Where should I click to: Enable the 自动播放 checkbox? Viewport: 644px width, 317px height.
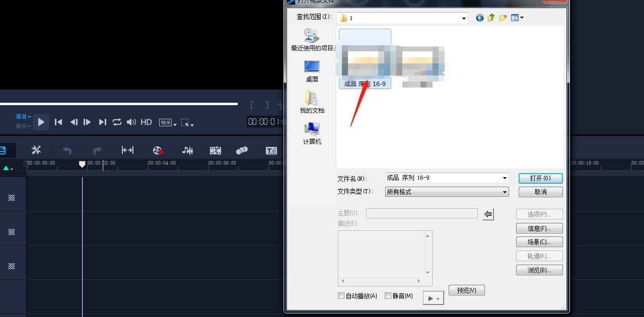point(341,295)
